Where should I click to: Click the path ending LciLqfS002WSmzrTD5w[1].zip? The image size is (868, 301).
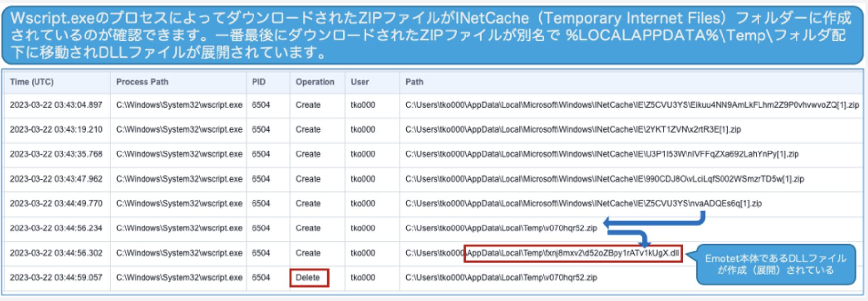(x=605, y=179)
